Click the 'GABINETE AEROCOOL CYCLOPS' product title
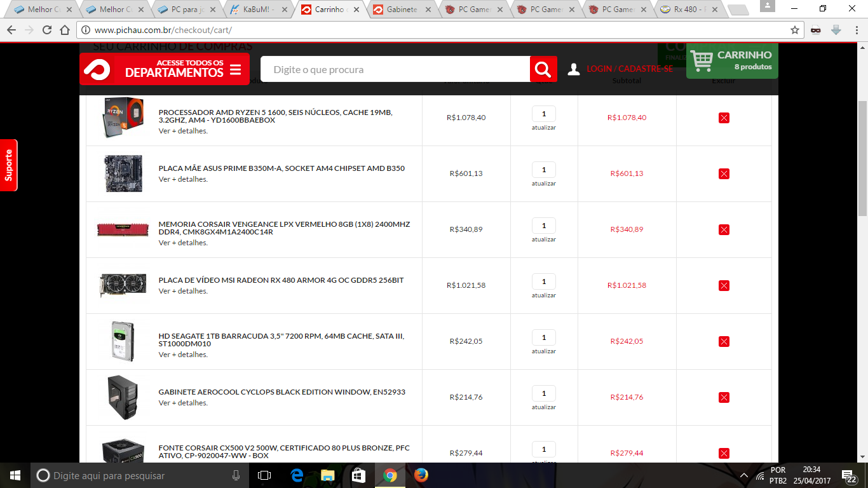868x488 pixels. (282, 392)
